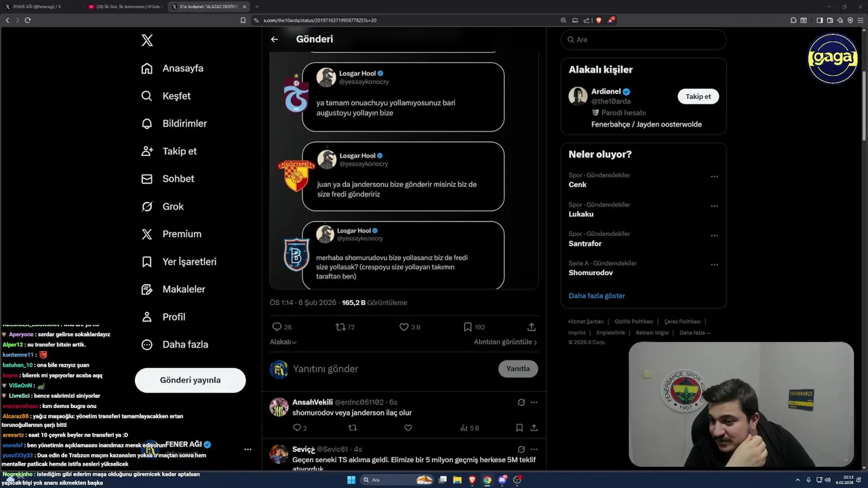Click the Ara search box on X
868x488 pixels.
(644, 39)
